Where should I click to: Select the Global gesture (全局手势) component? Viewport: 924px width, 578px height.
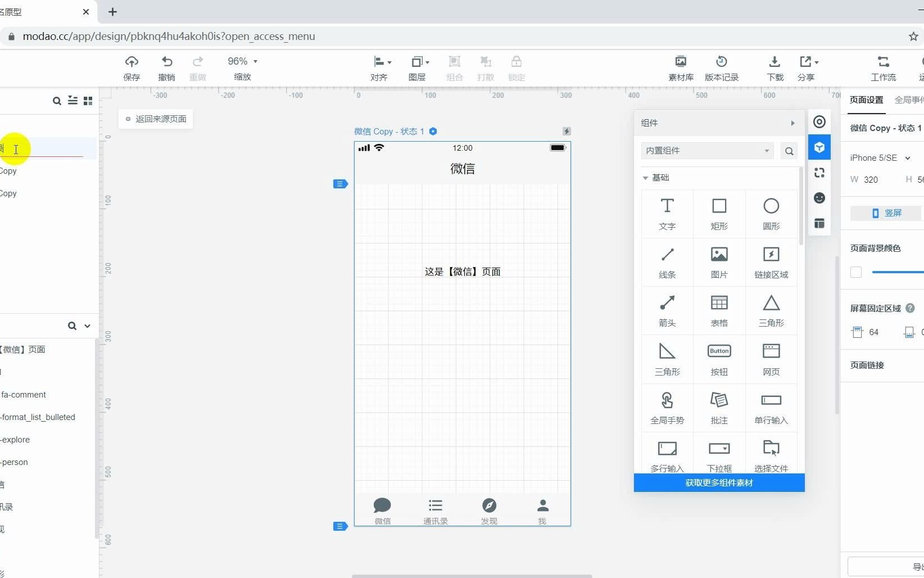coord(667,408)
